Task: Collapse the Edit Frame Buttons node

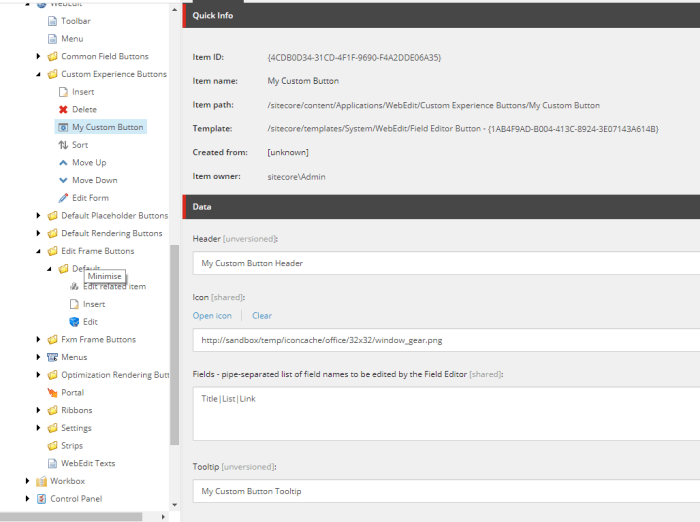Action: (x=38, y=251)
